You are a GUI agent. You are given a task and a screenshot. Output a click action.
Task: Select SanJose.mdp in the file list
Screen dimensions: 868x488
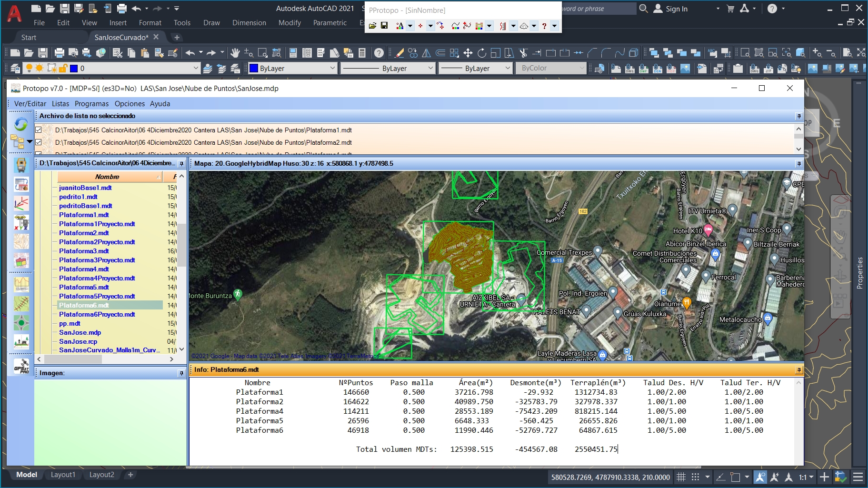tap(80, 332)
